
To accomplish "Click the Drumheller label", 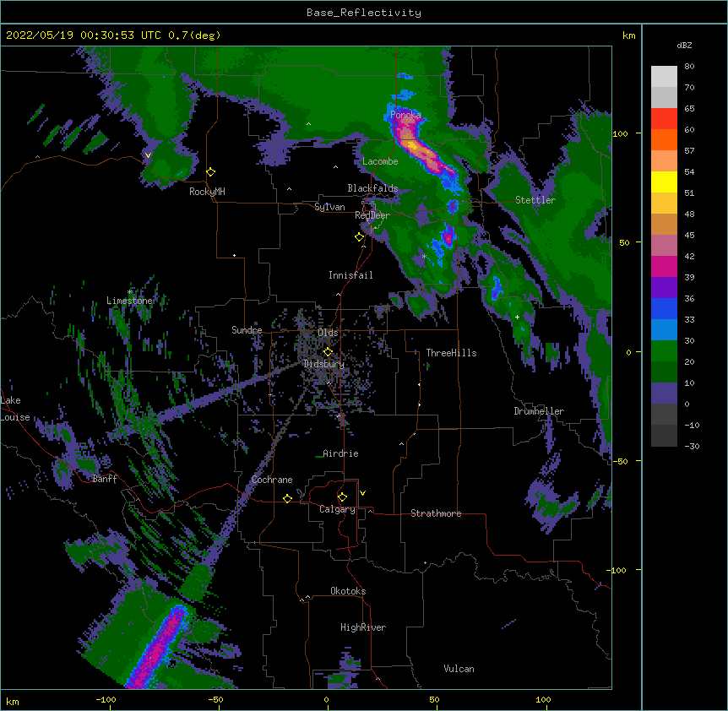I will (539, 411).
